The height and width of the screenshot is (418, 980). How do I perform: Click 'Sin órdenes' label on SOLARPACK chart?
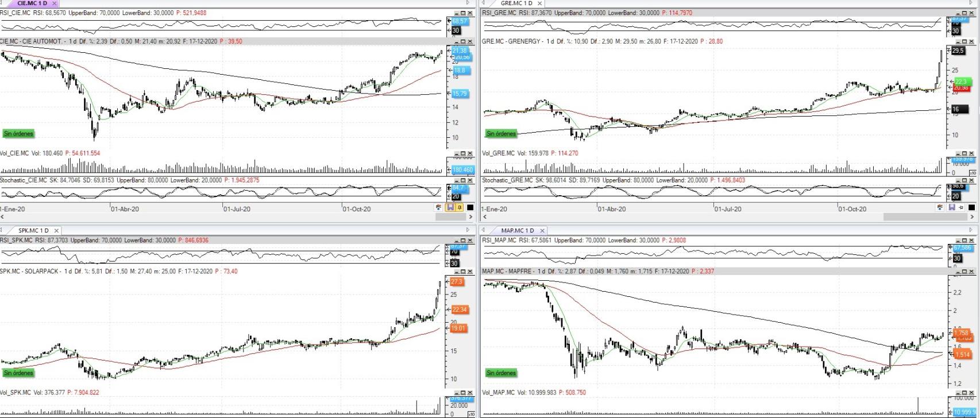[x=18, y=373]
